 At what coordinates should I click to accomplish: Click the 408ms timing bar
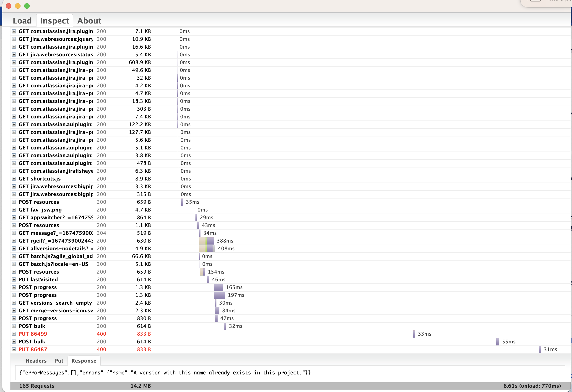pos(207,248)
